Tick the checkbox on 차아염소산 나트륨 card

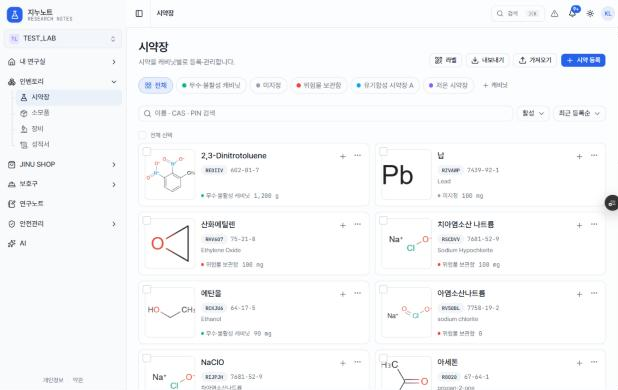(383, 220)
